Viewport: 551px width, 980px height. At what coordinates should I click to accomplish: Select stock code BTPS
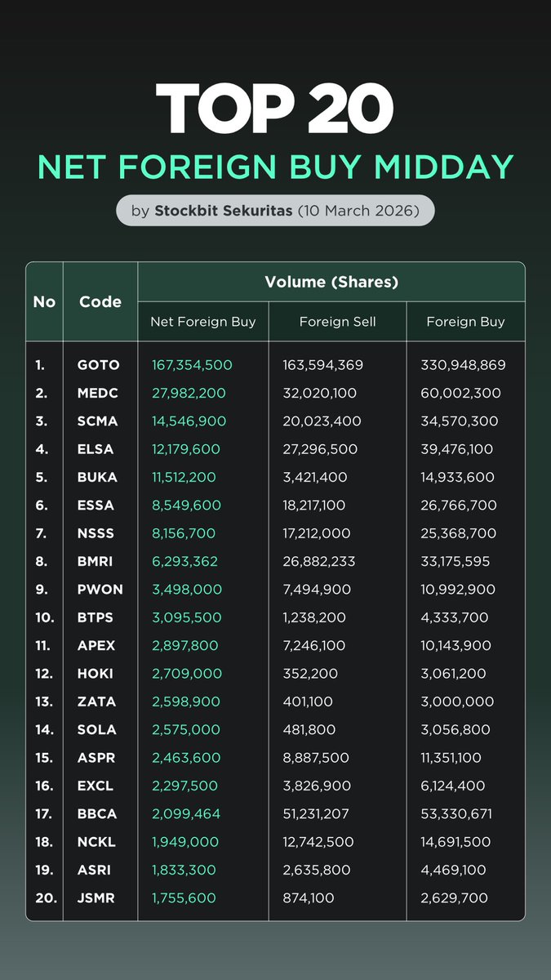[x=96, y=617]
